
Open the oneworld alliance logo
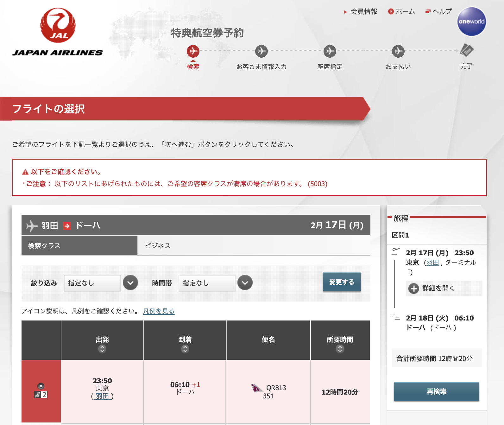[x=471, y=22]
